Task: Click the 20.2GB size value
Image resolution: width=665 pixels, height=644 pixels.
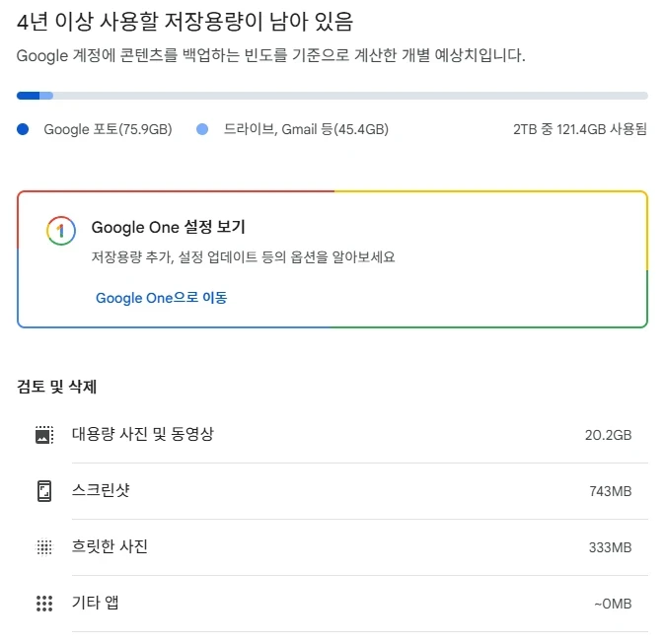Action: point(608,435)
